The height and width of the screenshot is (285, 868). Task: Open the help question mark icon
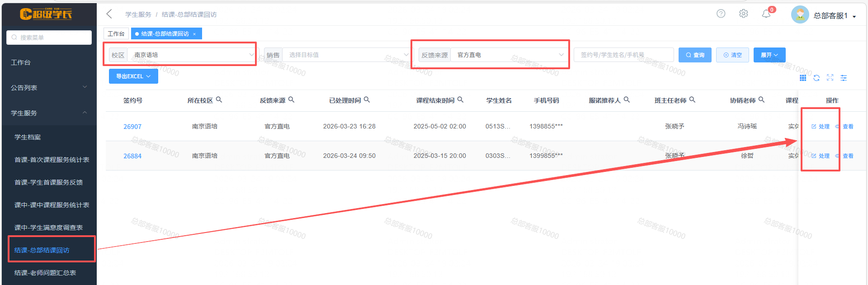pos(721,14)
